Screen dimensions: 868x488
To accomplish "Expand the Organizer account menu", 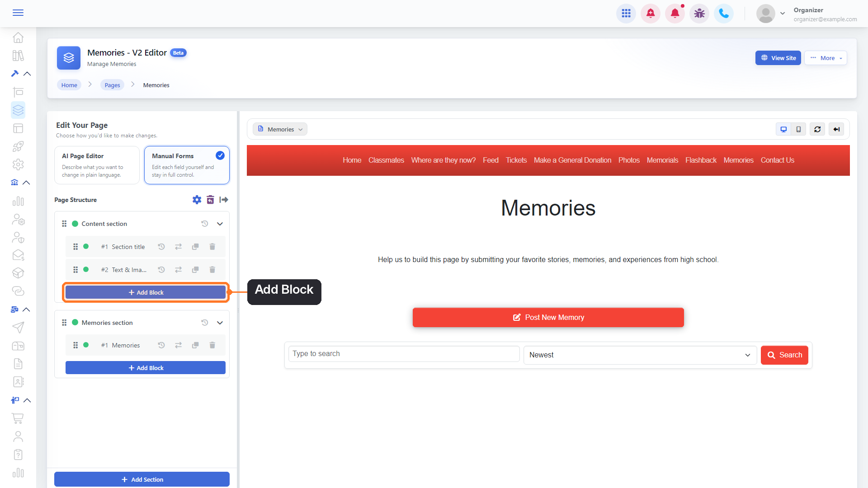I will point(783,14).
